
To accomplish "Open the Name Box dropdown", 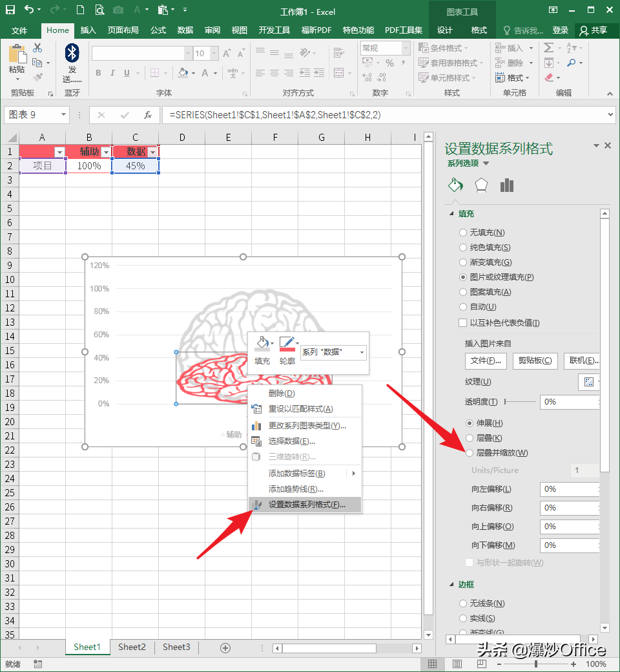I will point(63,114).
